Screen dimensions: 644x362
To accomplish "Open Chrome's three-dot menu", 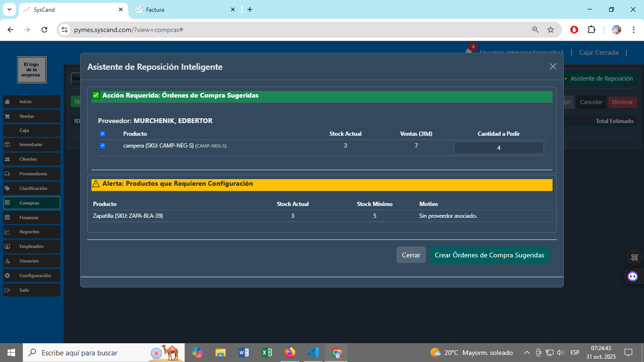I will 634,30.
